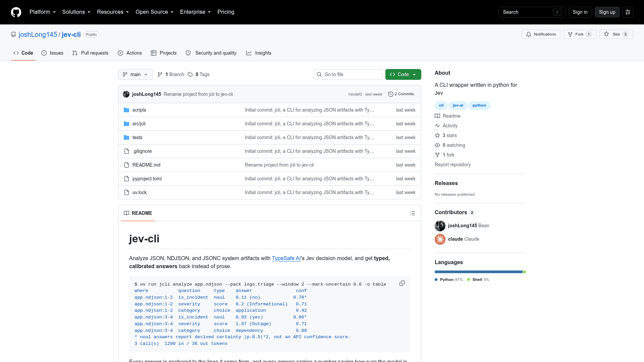Image resolution: width=644 pixels, height=362 pixels.
Task: Click the tag icon for 0 Tags
Action: pyautogui.click(x=190, y=74)
